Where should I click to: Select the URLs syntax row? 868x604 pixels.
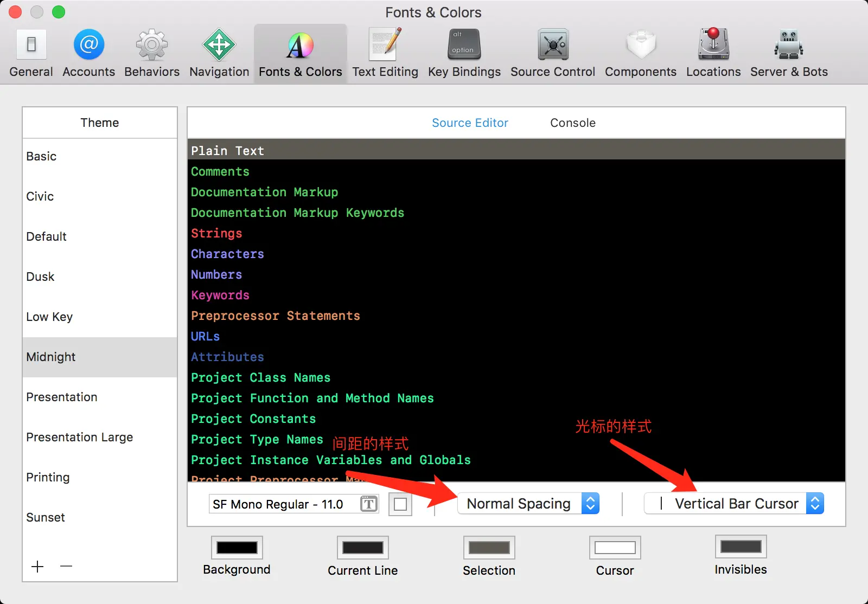(x=516, y=336)
